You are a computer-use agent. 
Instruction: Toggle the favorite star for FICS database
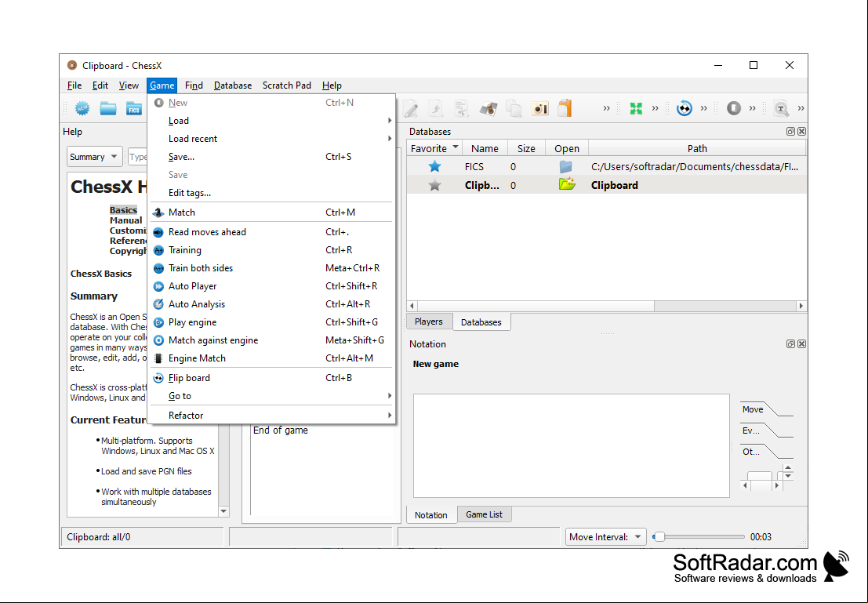434,166
